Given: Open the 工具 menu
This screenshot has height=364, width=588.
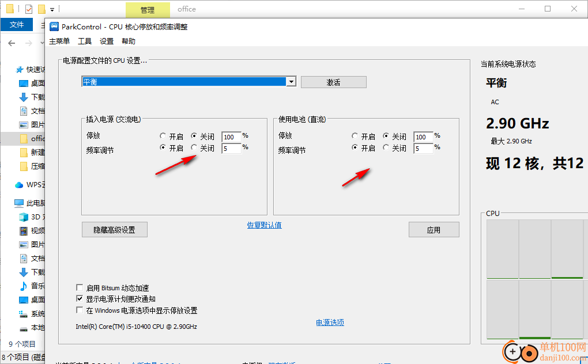Looking at the screenshot, I should coord(84,41).
